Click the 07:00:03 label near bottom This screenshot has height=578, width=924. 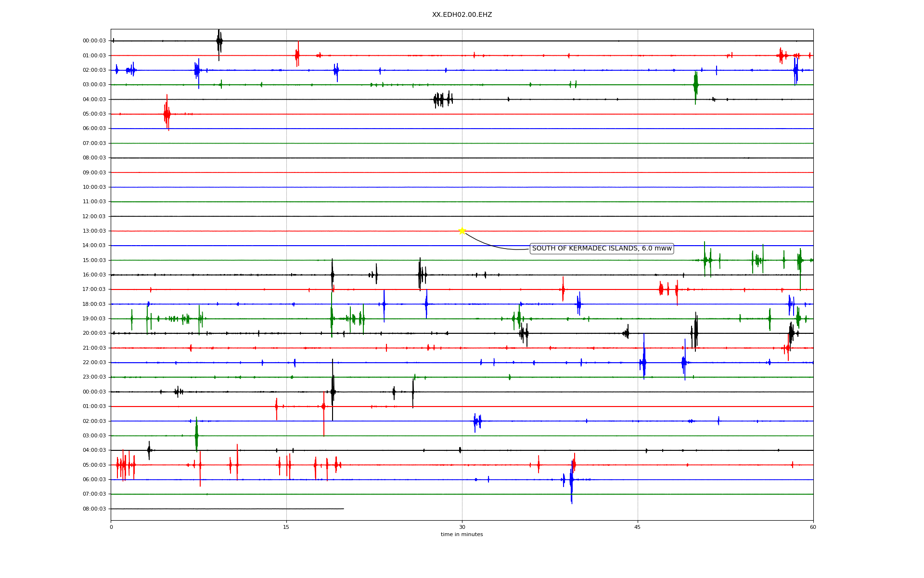pyautogui.click(x=94, y=494)
